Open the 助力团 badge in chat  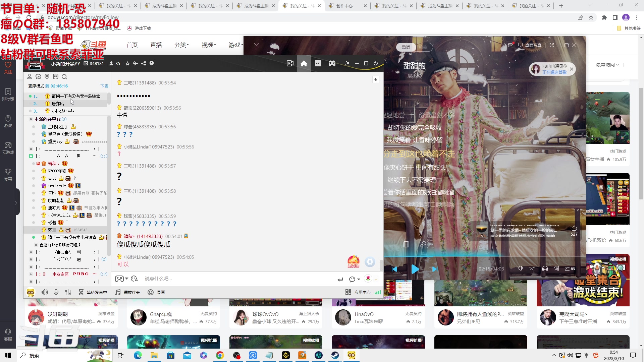[354, 261]
